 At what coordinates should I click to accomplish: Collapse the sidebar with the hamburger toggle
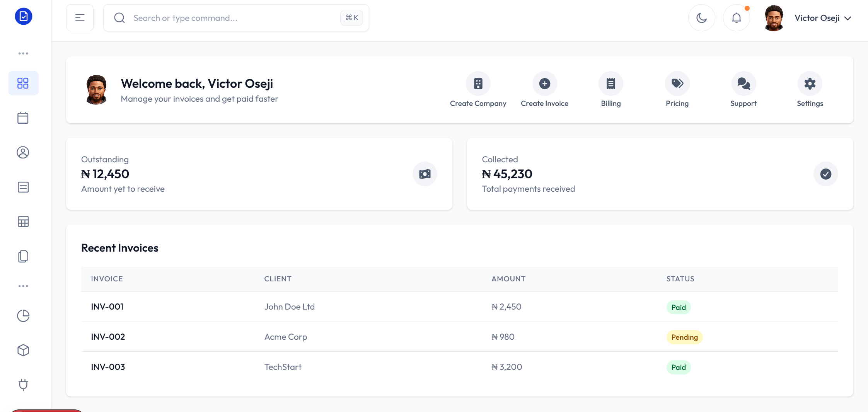[80, 17]
